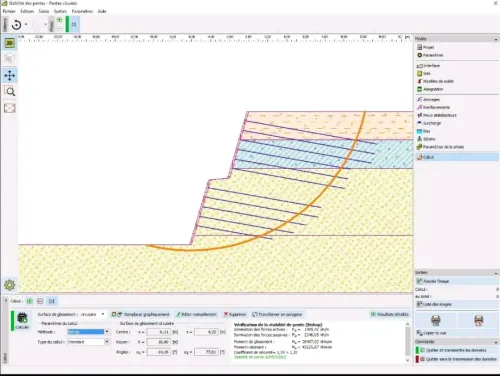Close the bottom Calcul panel with x

pyautogui.click(x=5, y=301)
